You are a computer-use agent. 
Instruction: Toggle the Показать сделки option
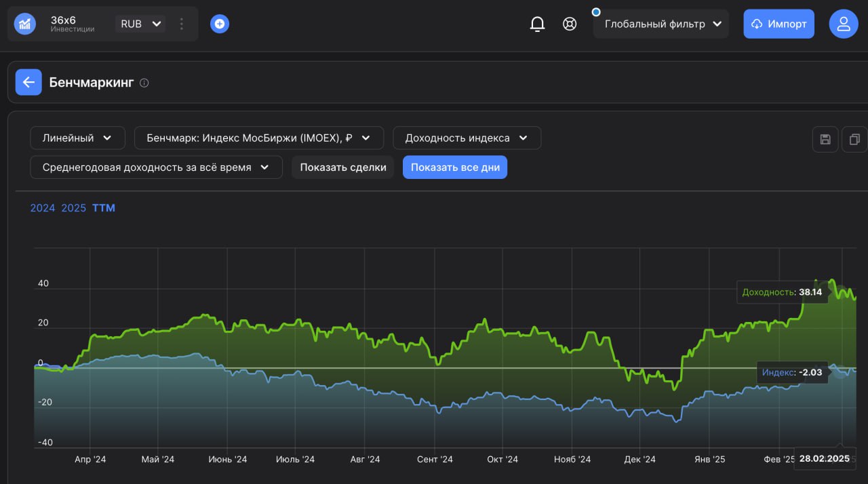point(343,167)
